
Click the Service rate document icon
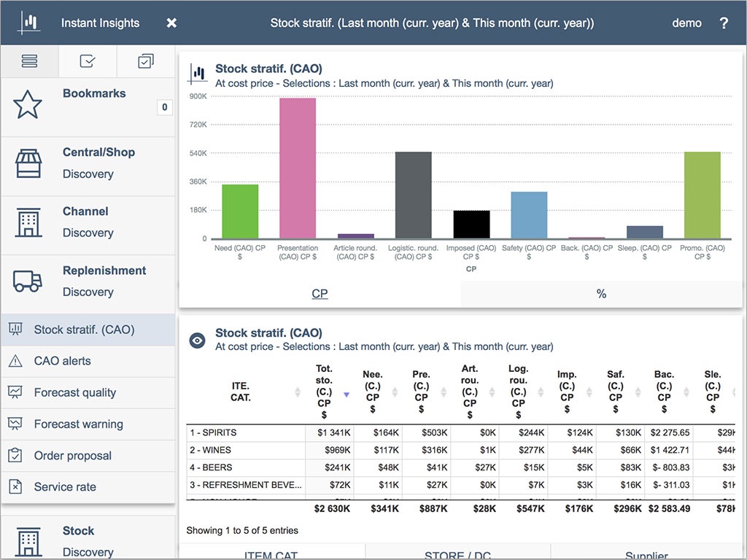15,487
